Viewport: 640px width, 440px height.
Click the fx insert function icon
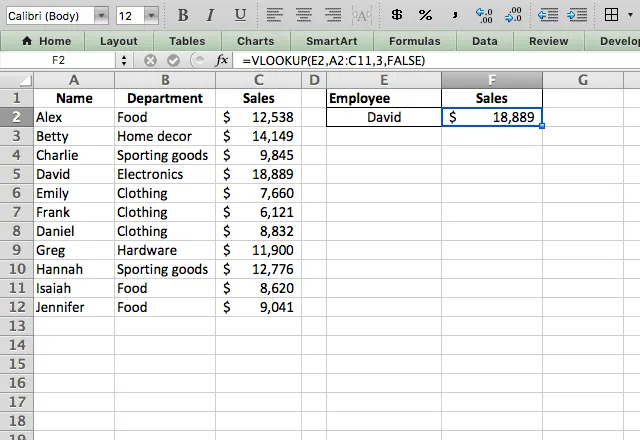[222, 60]
